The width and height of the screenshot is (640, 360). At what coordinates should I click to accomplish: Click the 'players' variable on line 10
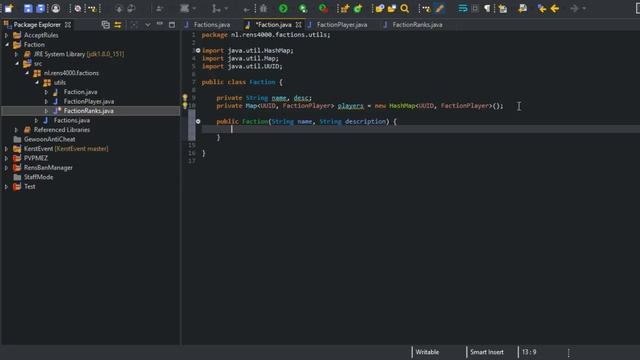(350, 106)
